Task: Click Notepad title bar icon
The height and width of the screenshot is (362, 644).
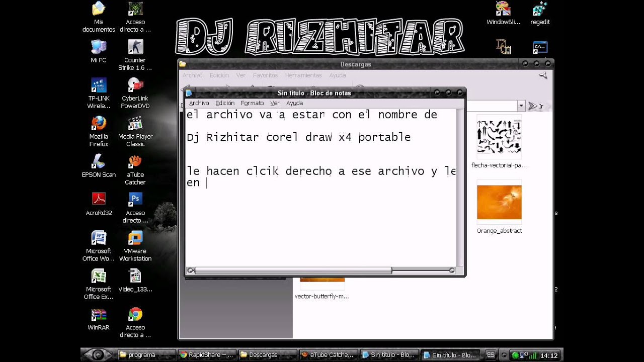Action: pos(189,93)
